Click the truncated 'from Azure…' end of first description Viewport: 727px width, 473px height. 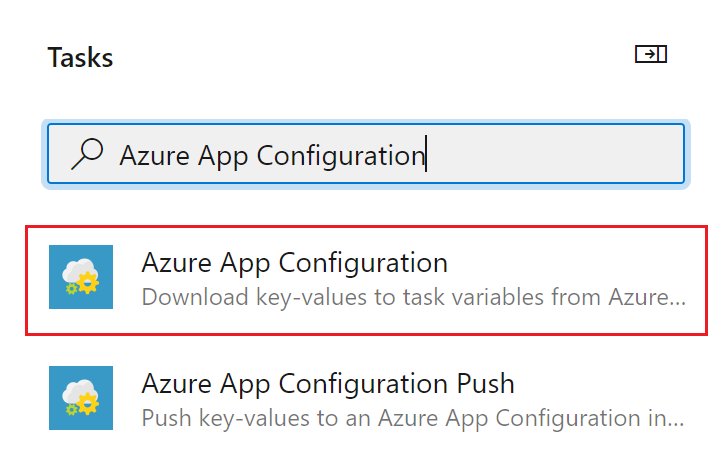pyautogui.click(x=647, y=297)
